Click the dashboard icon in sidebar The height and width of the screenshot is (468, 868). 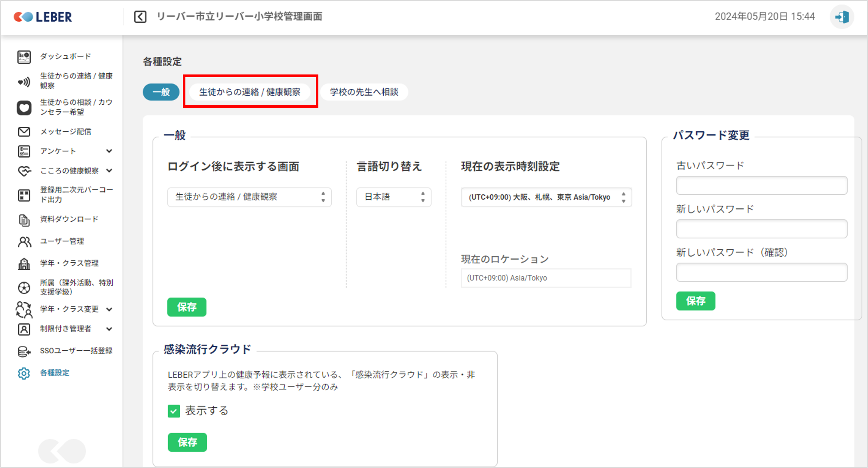click(24, 57)
